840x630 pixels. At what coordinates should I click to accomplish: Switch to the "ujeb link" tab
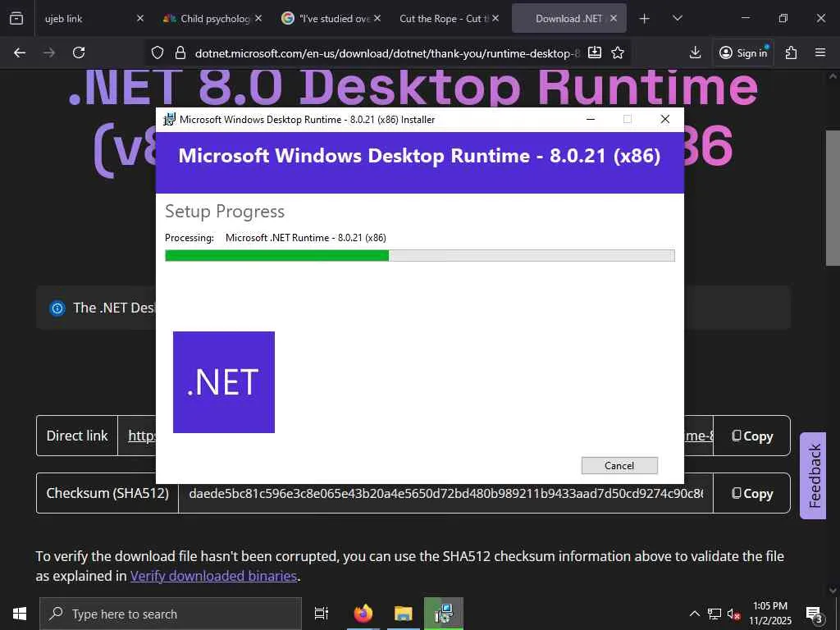[x=85, y=18]
